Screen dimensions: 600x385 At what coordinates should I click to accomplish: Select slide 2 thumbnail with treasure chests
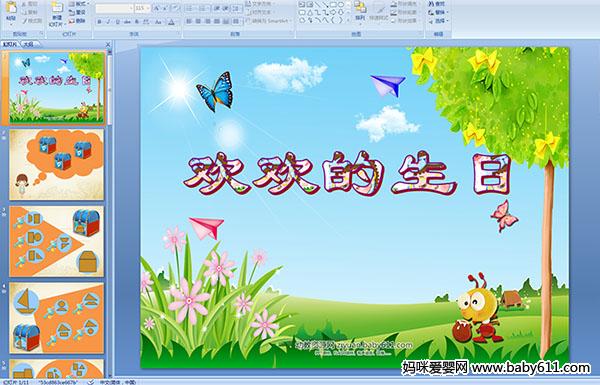coord(57,165)
